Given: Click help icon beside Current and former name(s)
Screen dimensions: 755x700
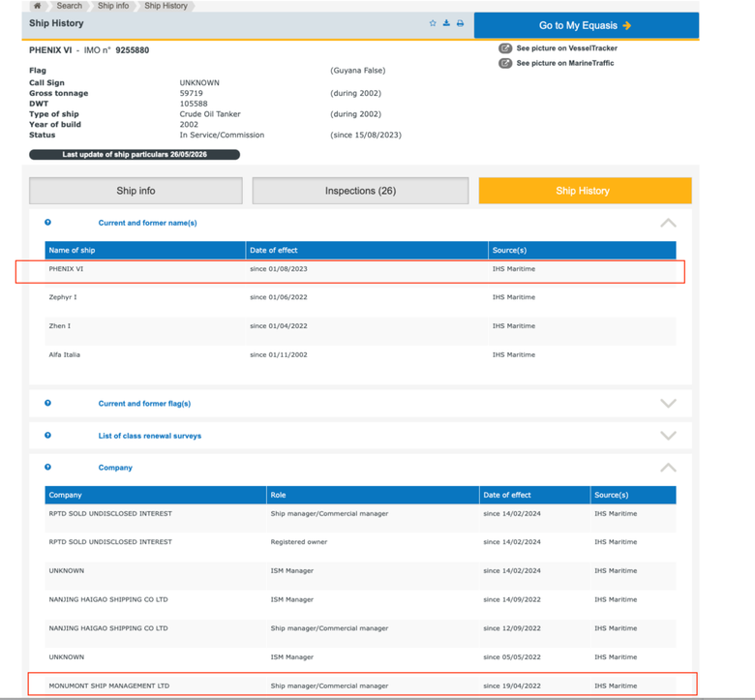Looking at the screenshot, I should (47, 222).
